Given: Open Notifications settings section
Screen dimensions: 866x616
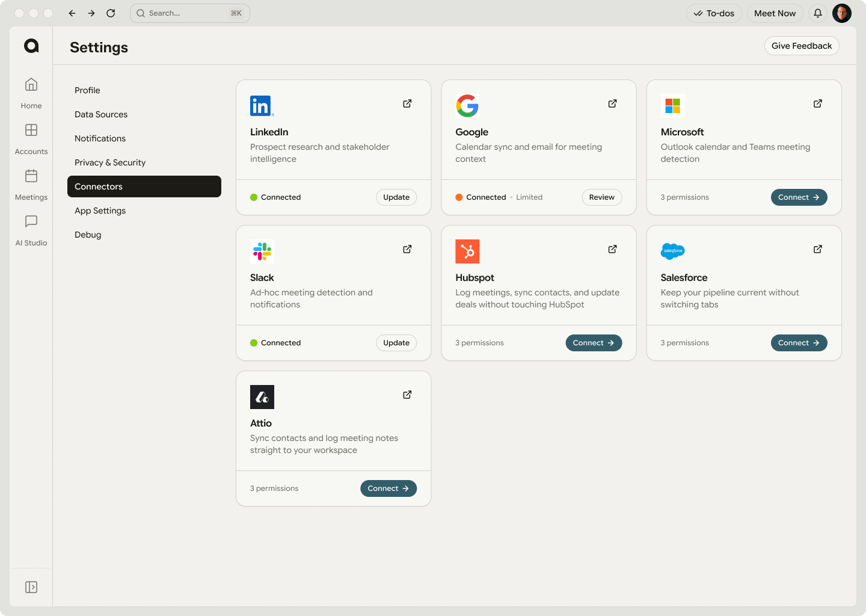Looking at the screenshot, I should point(144,138).
